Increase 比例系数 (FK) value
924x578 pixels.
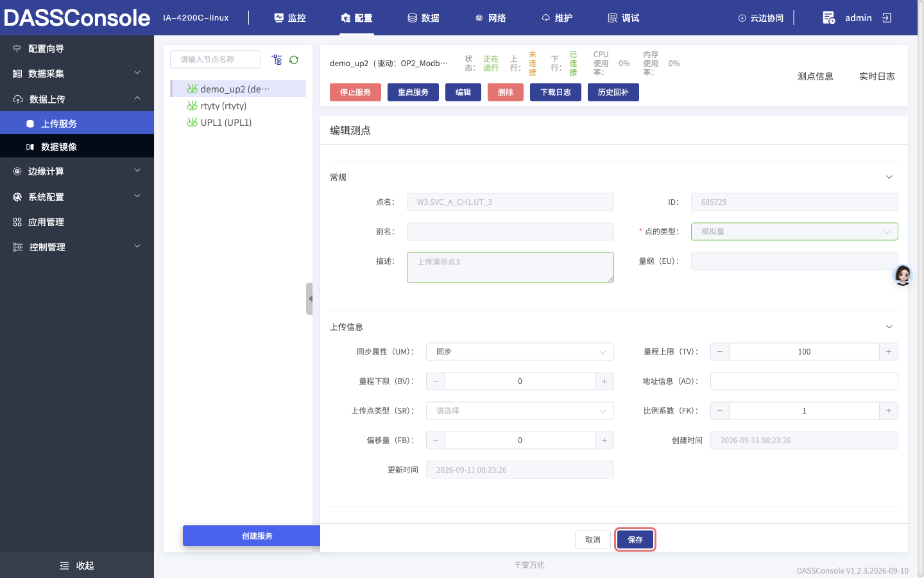click(889, 411)
